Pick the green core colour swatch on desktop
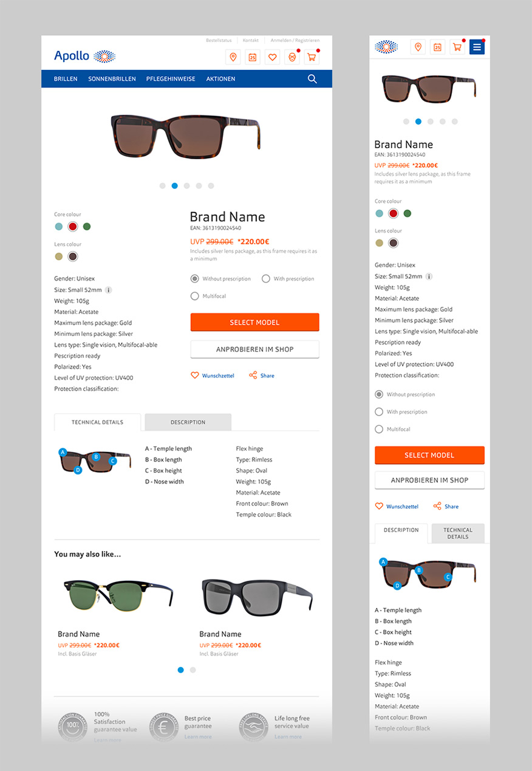Viewport: 532px width, 771px height. click(87, 227)
